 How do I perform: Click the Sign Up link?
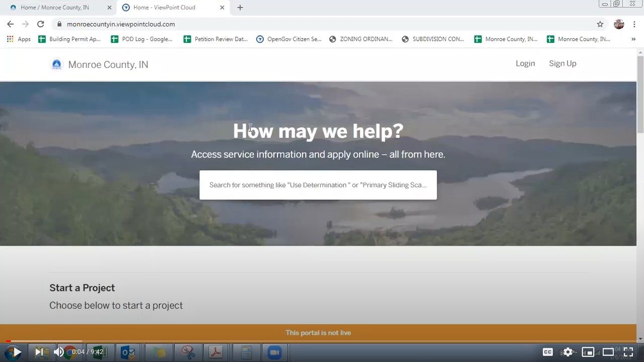tap(562, 63)
